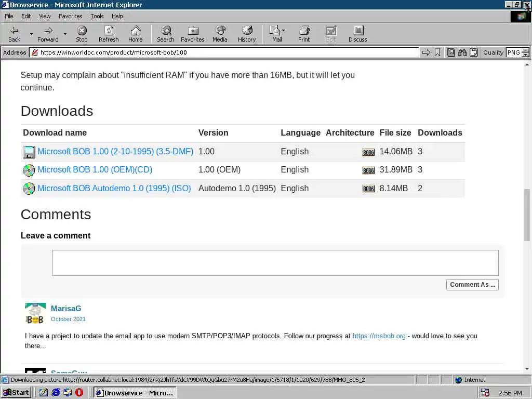
Task: Click the Outlook Express quick launch icon
Action: (x=68, y=393)
